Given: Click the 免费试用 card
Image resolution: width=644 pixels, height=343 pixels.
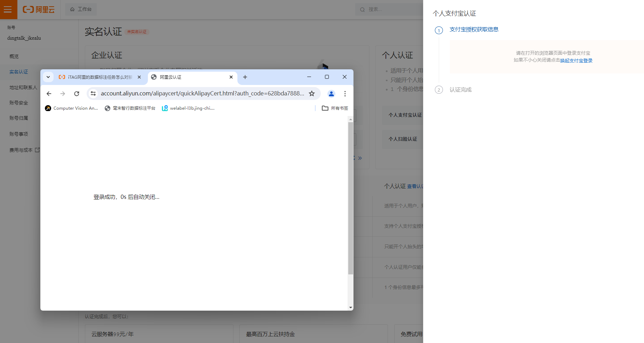Looking at the screenshot, I should [409, 334].
